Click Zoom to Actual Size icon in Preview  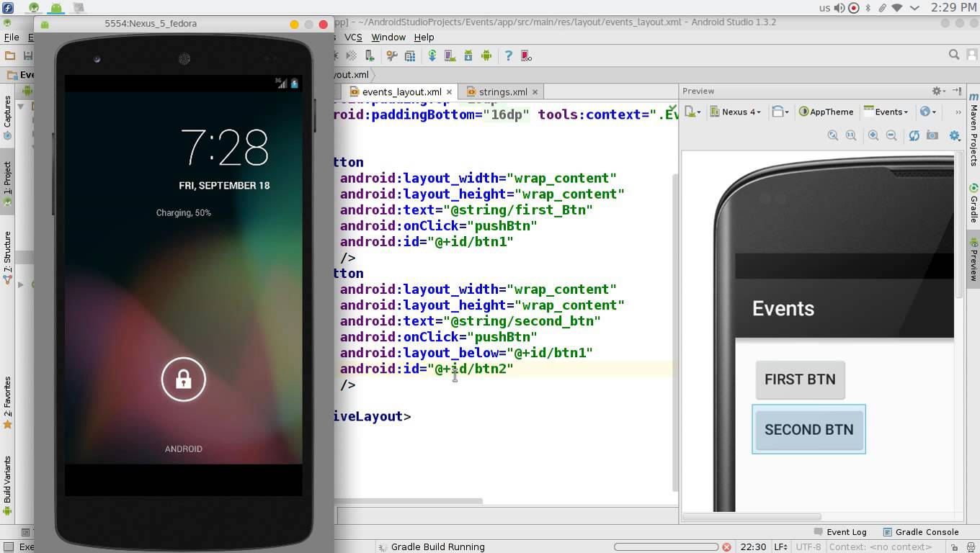(x=851, y=135)
